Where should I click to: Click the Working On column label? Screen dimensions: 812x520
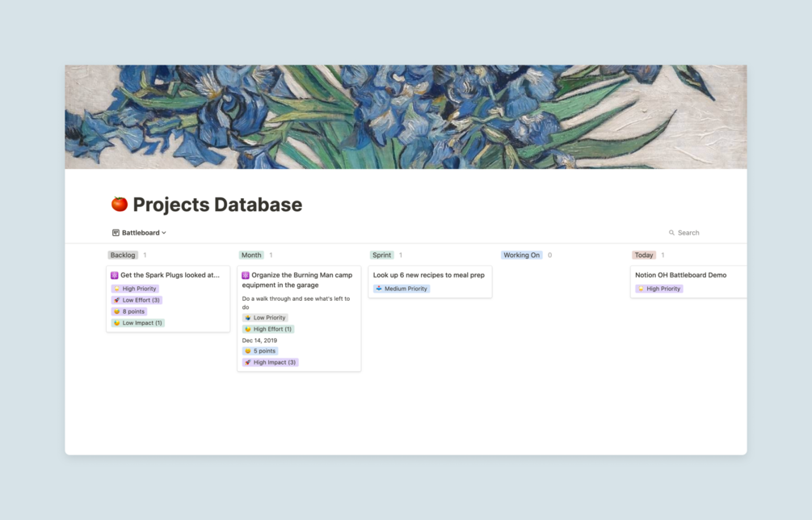(521, 255)
